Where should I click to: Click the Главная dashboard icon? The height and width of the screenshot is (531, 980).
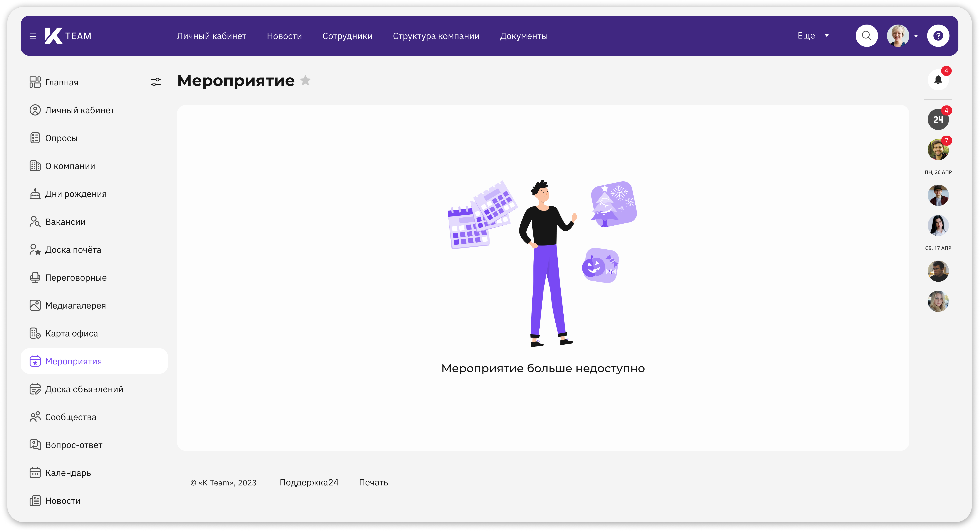35,82
